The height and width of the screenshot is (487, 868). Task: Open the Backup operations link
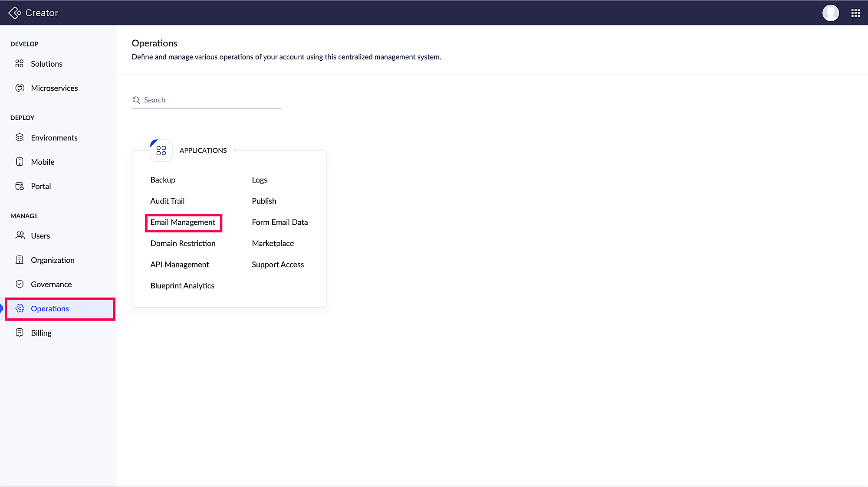tap(163, 180)
